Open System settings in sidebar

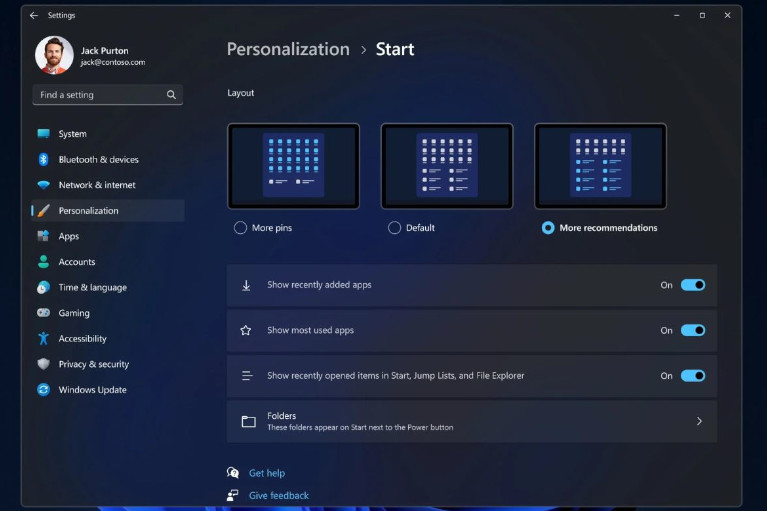(108, 133)
